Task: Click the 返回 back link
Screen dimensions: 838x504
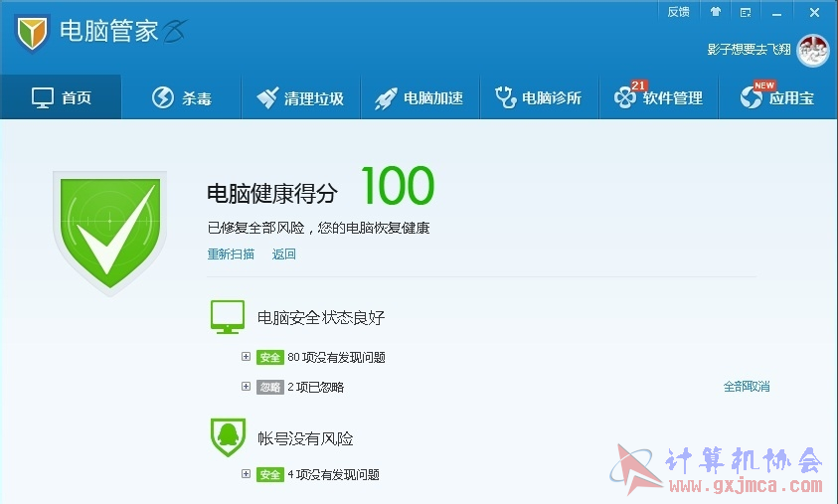Action: 283,253
